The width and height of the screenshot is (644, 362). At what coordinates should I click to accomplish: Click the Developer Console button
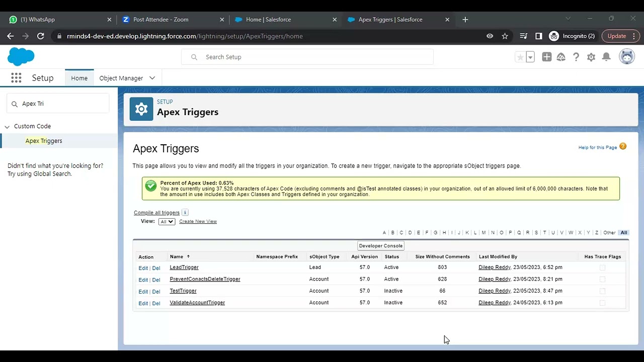pos(381,246)
